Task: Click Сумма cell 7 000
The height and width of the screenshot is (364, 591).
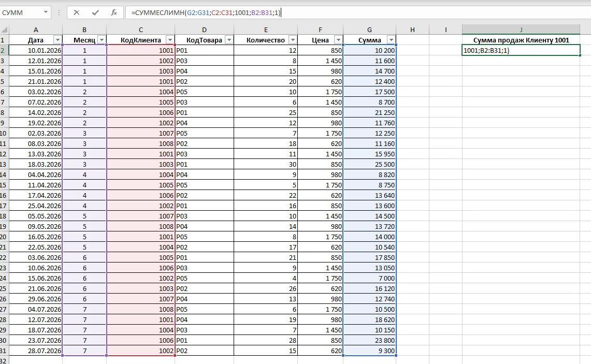Action: pos(369,278)
